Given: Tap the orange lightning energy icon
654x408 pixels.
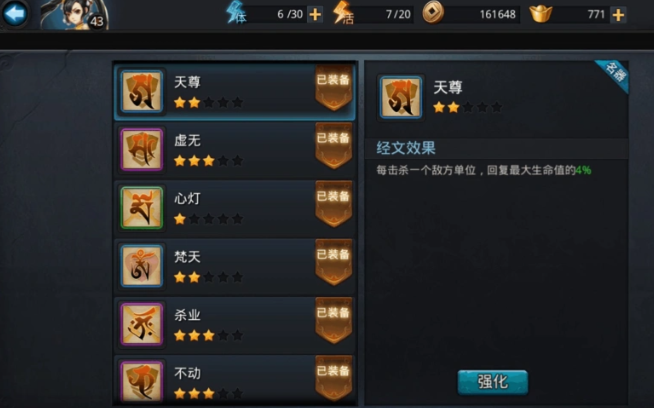Looking at the screenshot, I should (x=343, y=13).
